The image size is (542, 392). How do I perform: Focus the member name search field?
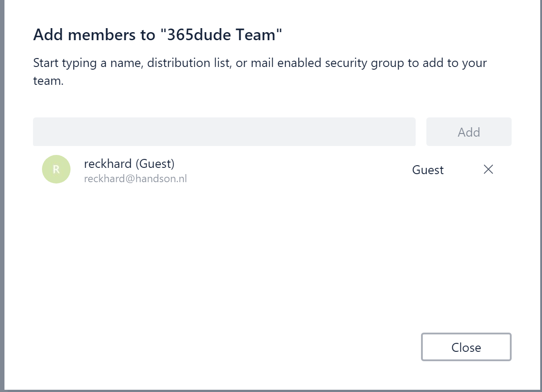[x=224, y=132]
